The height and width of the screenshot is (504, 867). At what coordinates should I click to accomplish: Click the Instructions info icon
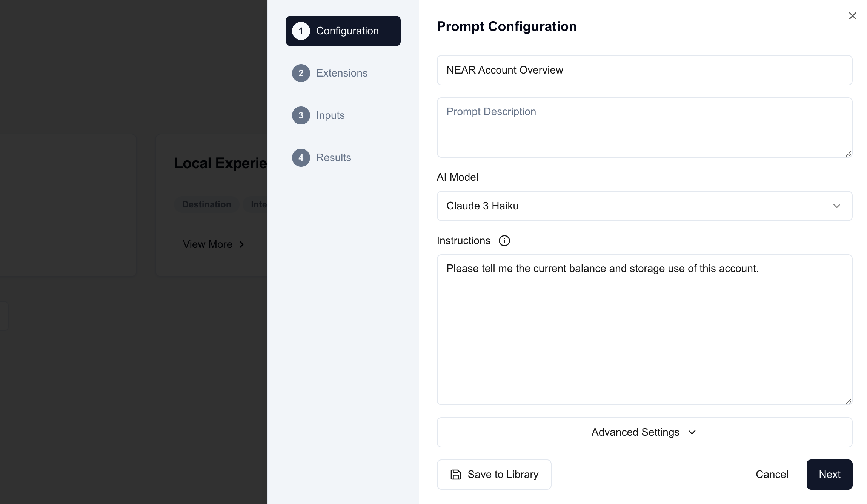pos(504,241)
